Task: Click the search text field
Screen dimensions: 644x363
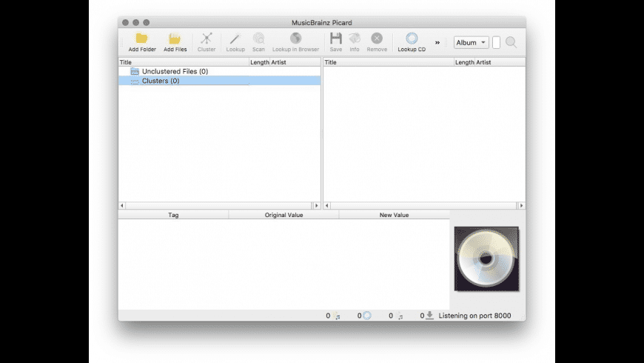Action: (496, 42)
